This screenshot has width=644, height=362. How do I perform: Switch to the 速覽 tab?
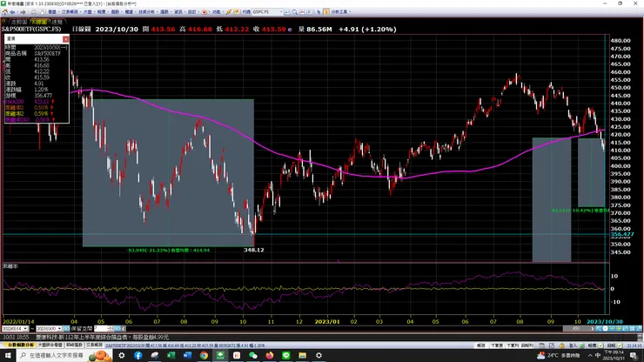coord(57,22)
